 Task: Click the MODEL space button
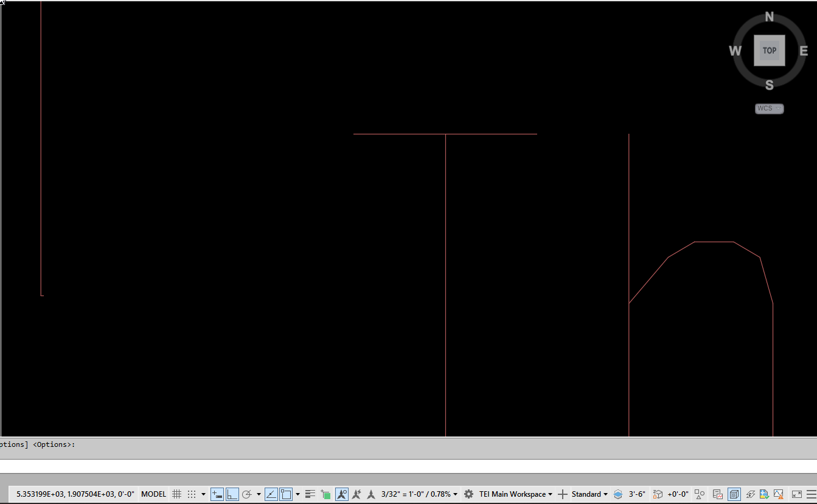(x=153, y=494)
